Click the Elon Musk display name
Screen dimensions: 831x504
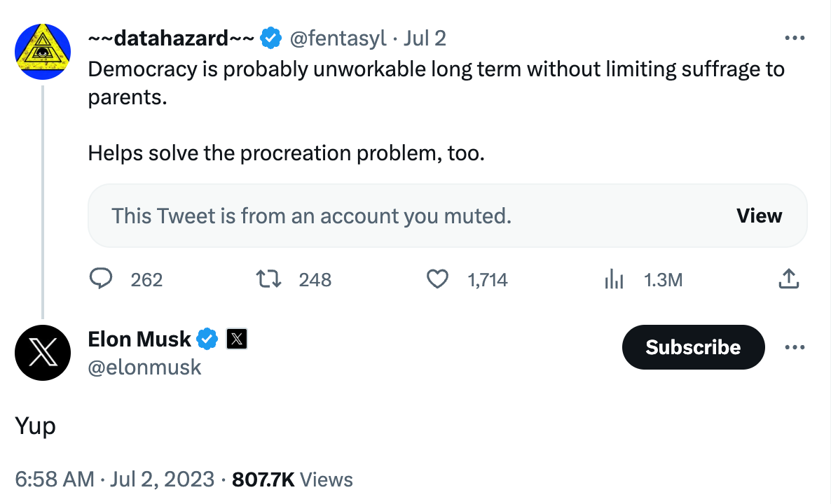[x=139, y=339]
